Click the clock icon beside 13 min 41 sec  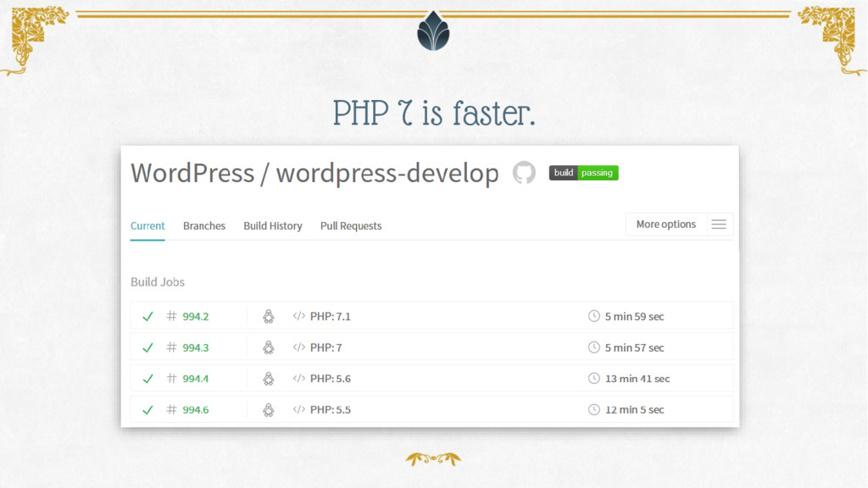594,378
